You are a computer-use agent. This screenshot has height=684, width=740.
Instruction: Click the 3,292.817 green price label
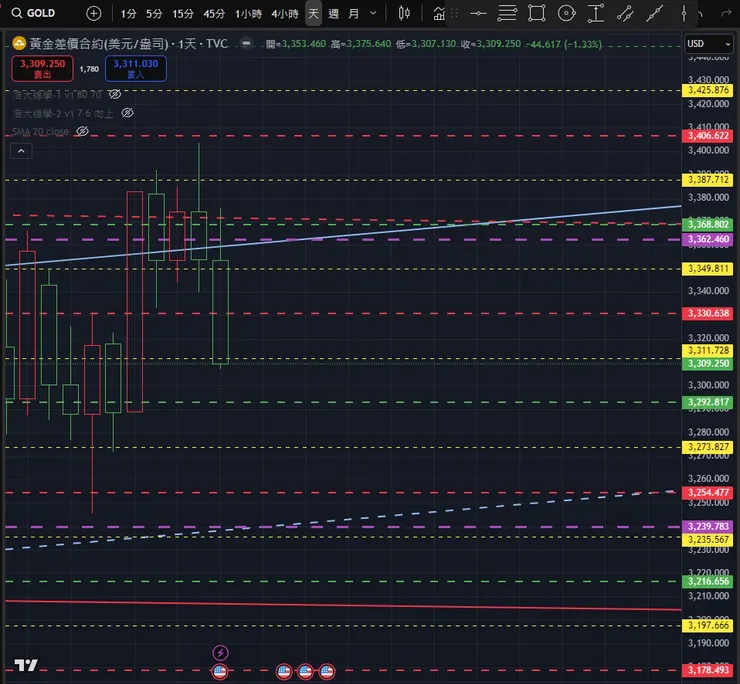(708, 402)
